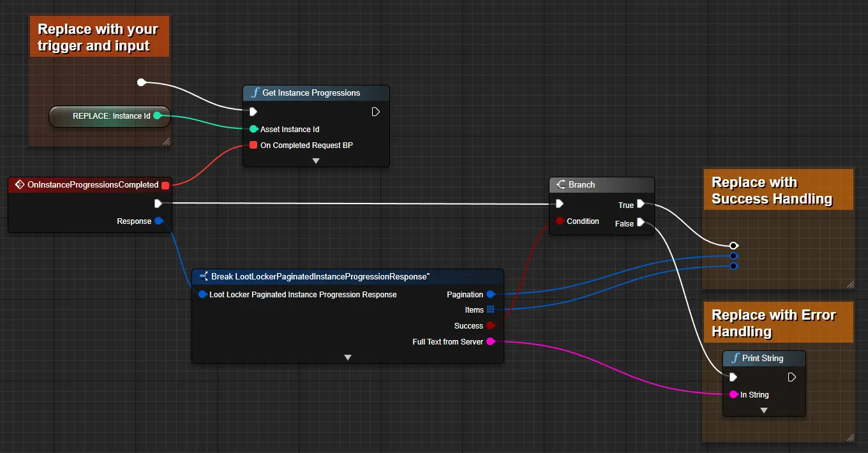Click the 'On Completed Request BP' pin label
Image resolution: width=868 pixels, height=453 pixels.
tap(306, 145)
